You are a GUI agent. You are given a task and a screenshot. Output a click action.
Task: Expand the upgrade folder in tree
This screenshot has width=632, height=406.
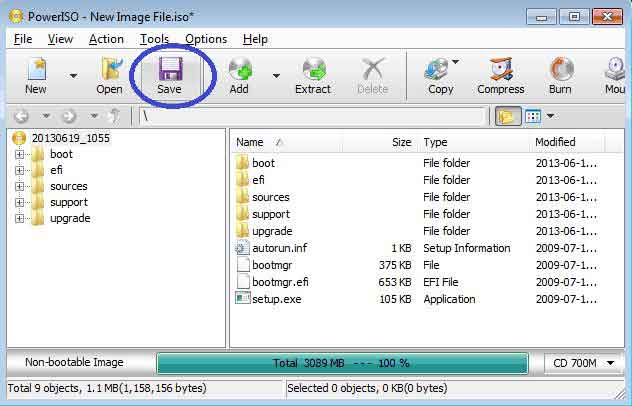tap(19, 219)
